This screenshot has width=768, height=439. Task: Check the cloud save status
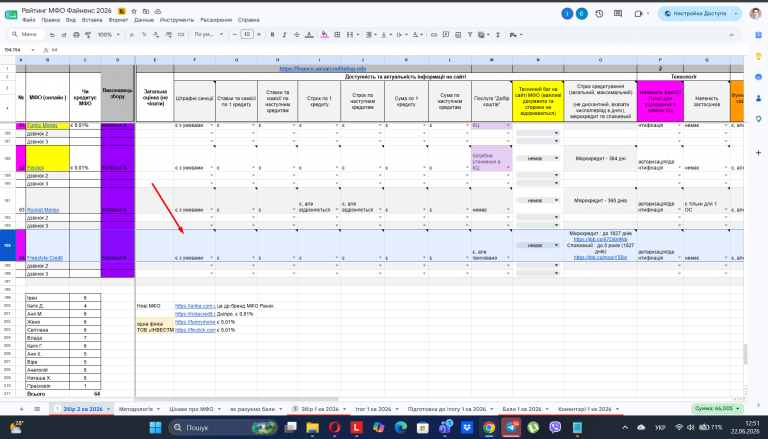click(158, 11)
